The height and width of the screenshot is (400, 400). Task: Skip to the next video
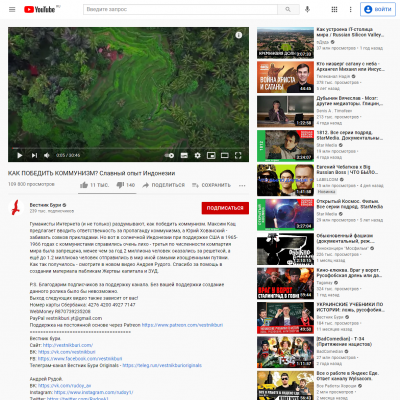click(34, 155)
